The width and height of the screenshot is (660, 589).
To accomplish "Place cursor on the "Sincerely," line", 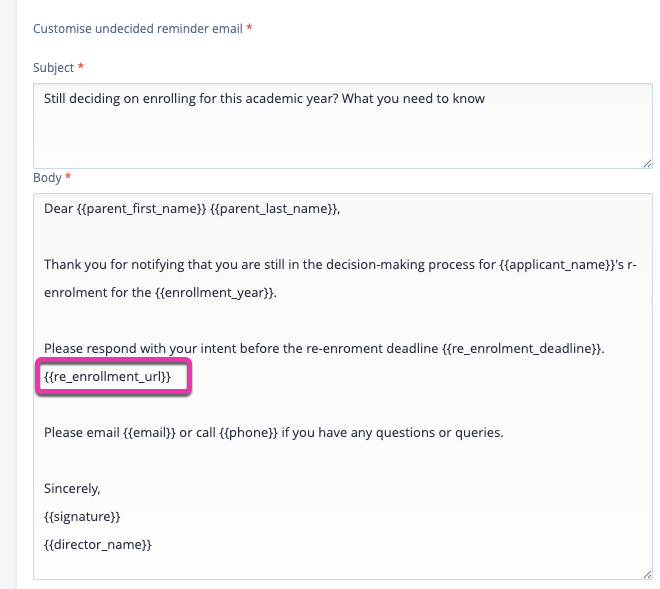I will (73, 489).
